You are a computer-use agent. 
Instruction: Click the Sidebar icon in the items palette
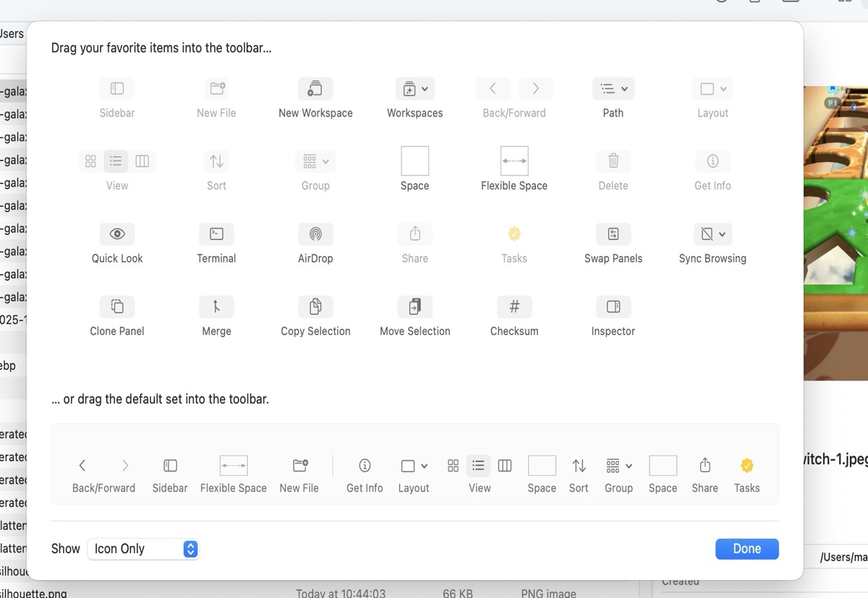tap(117, 89)
